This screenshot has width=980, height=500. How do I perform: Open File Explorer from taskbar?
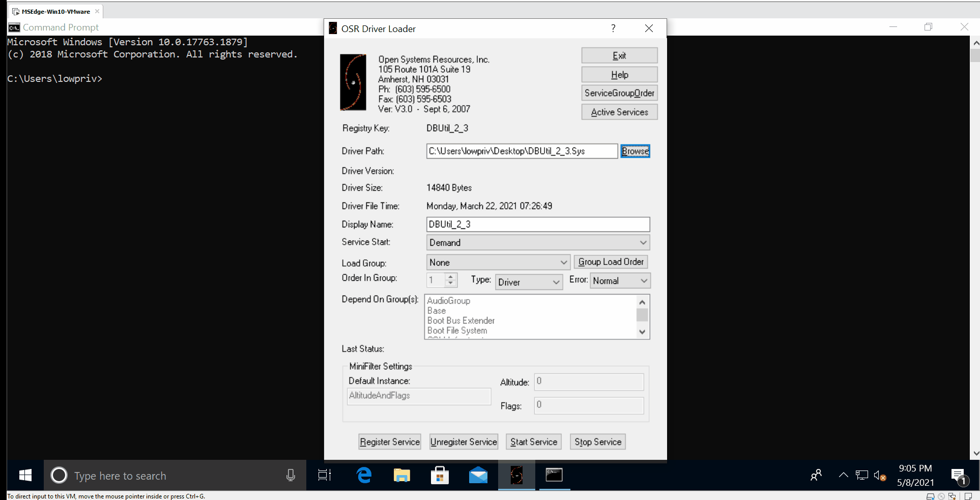[402, 476]
